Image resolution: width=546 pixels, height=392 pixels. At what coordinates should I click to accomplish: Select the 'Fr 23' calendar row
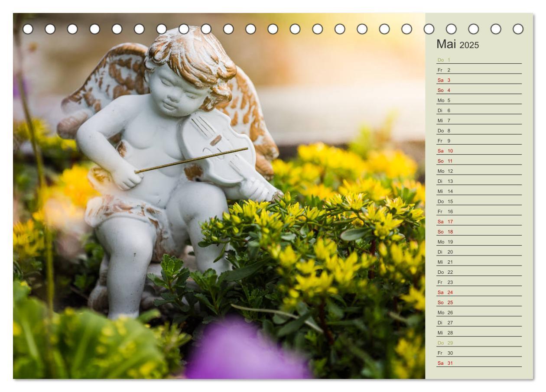click(479, 282)
